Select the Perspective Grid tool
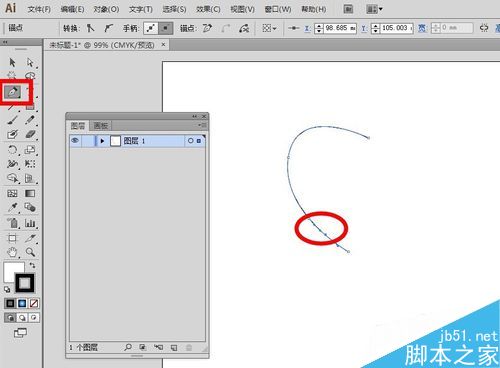 (x=30, y=178)
